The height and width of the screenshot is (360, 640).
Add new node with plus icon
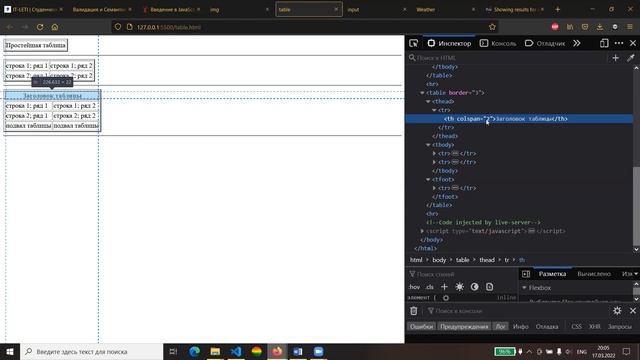(x=616, y=58)
